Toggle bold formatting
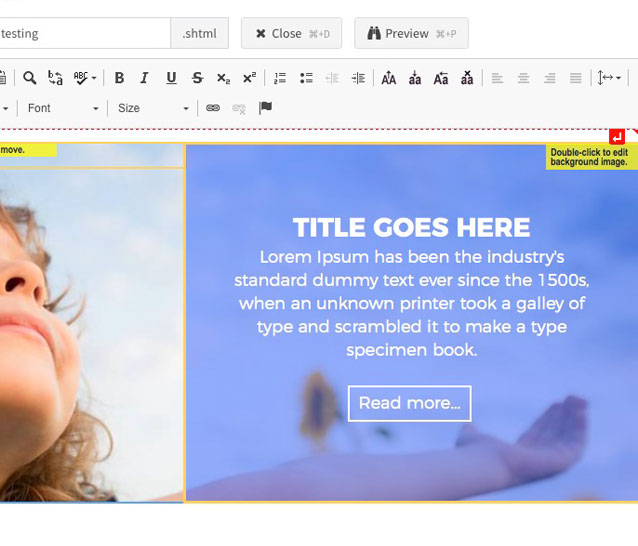This screenshot has height=546, width=638. (119, 78)
